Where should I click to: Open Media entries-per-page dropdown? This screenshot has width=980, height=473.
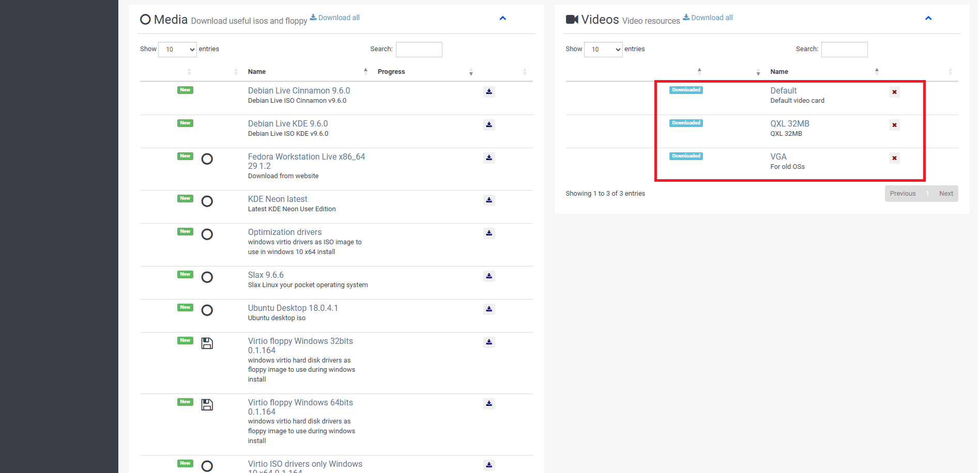tap(177, 50)
